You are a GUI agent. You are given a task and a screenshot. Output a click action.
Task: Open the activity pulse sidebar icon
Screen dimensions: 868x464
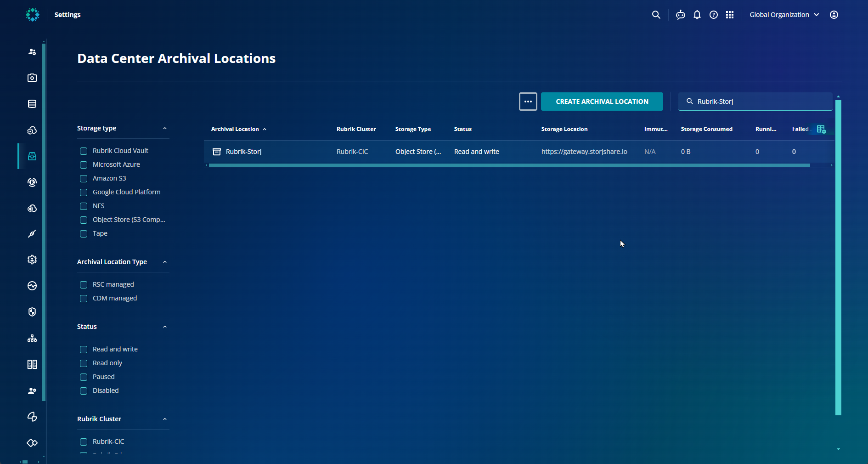(32, 286)
